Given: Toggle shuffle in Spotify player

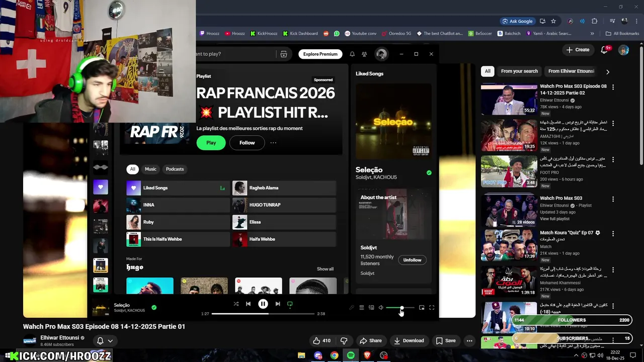Looking at the screenshot, I should tap(236, 304).
